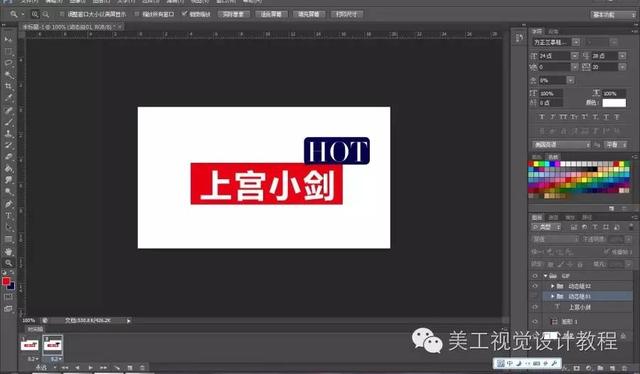Image resolution: width=640 pixels, height=374 pixels.
Task: Switch to the 路径 paths tab
Action: click(587, 218)
